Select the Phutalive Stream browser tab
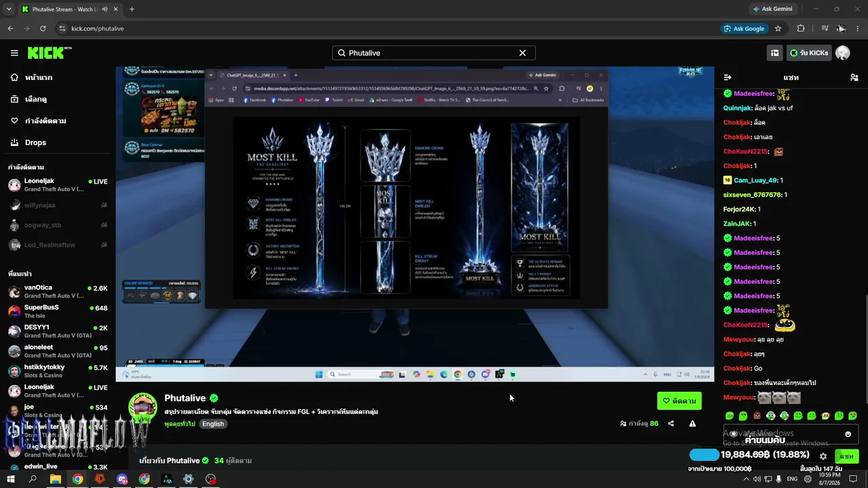Screen dimensions: 868x488 point(69,9)
